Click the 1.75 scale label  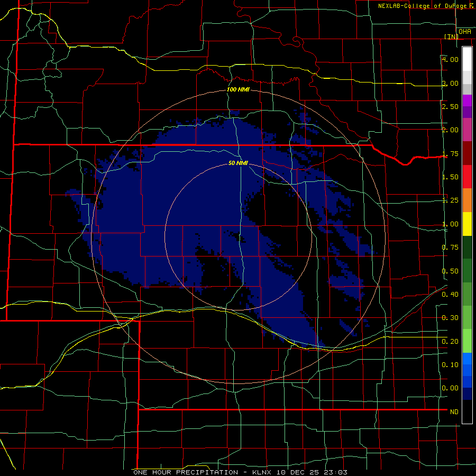(x=450, y=153)
